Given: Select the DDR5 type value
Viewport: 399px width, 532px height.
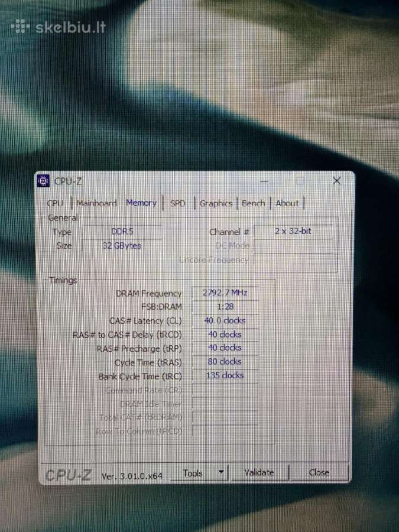Looking at the screenshot, I should tap(122, 231).
